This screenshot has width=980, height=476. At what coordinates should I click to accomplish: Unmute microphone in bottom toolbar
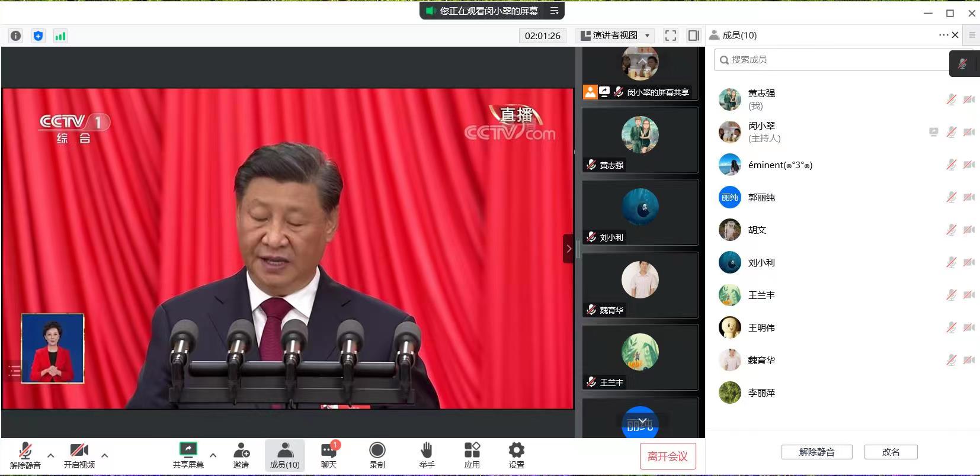click(x=25, y=455)
